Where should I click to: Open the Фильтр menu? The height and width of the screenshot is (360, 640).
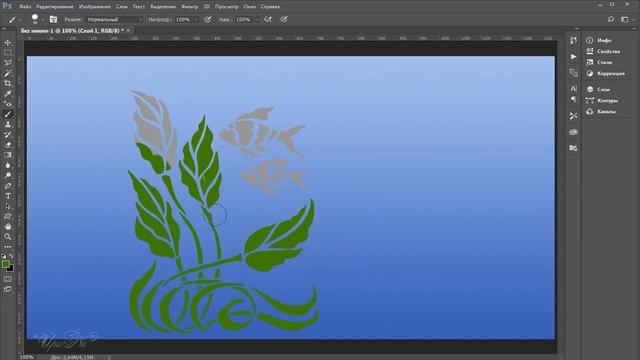coord(189,7)
